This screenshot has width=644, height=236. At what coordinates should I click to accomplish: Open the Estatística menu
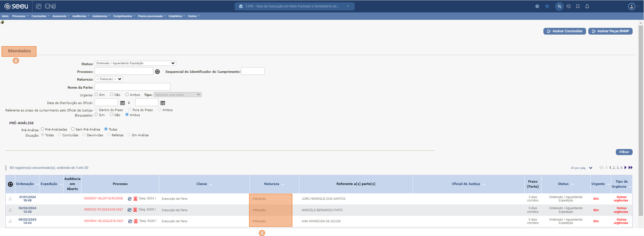[177, 16]
